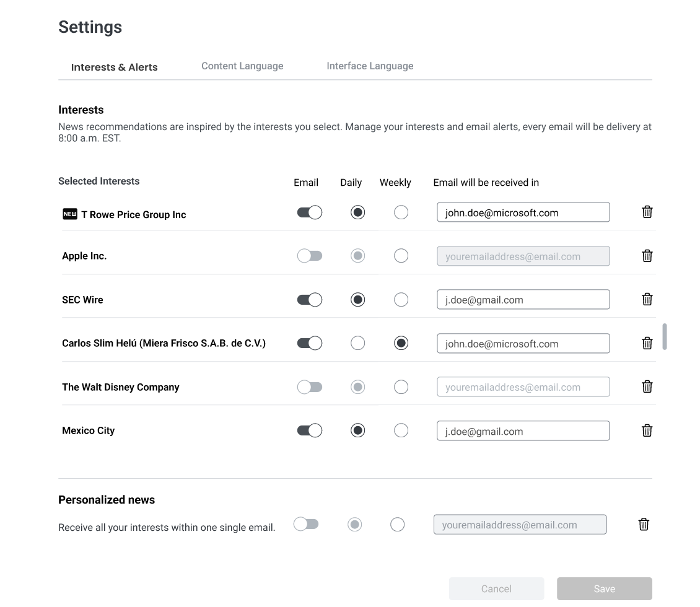Delete the Apple Inc. interest
Viewport: 700px width, 607px height.
tap(647, 256)
